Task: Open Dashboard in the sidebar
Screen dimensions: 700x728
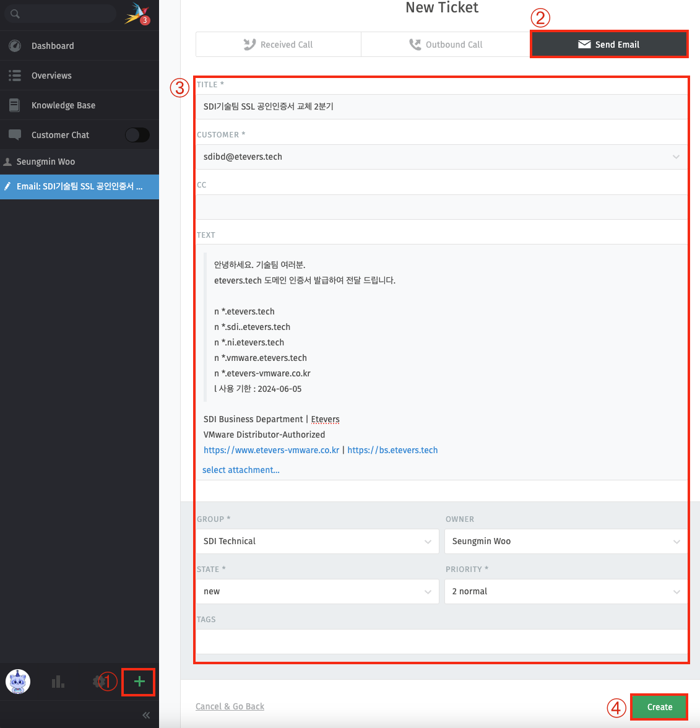Action: tap(79, 46)
